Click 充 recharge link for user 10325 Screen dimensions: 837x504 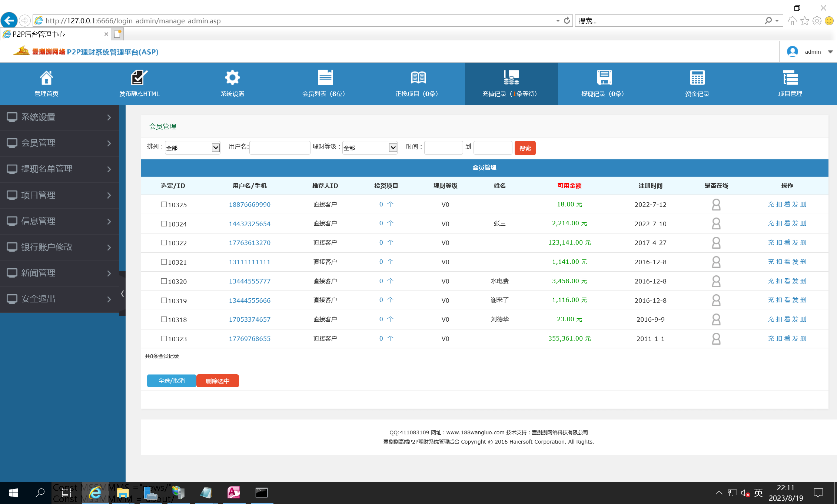click(771, 204)
